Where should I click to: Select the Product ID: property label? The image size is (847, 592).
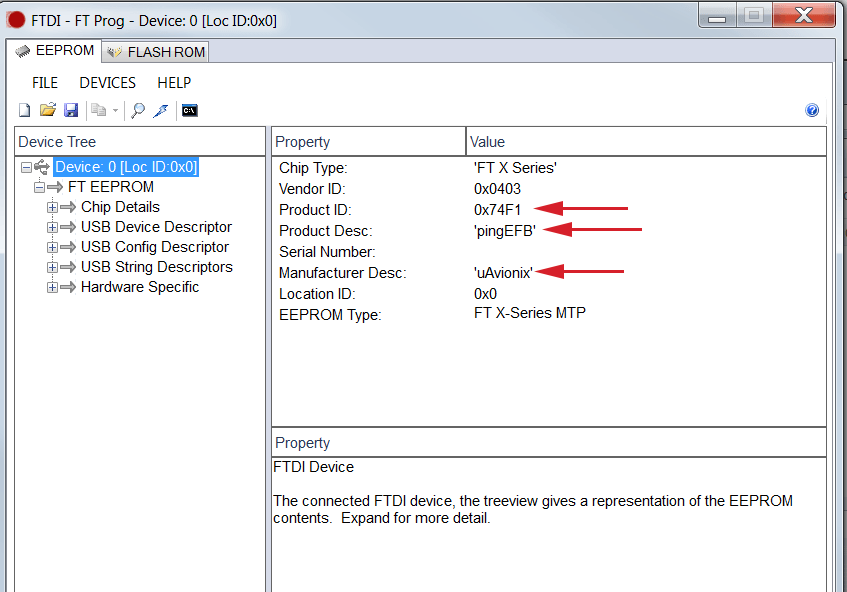[315, 210]
